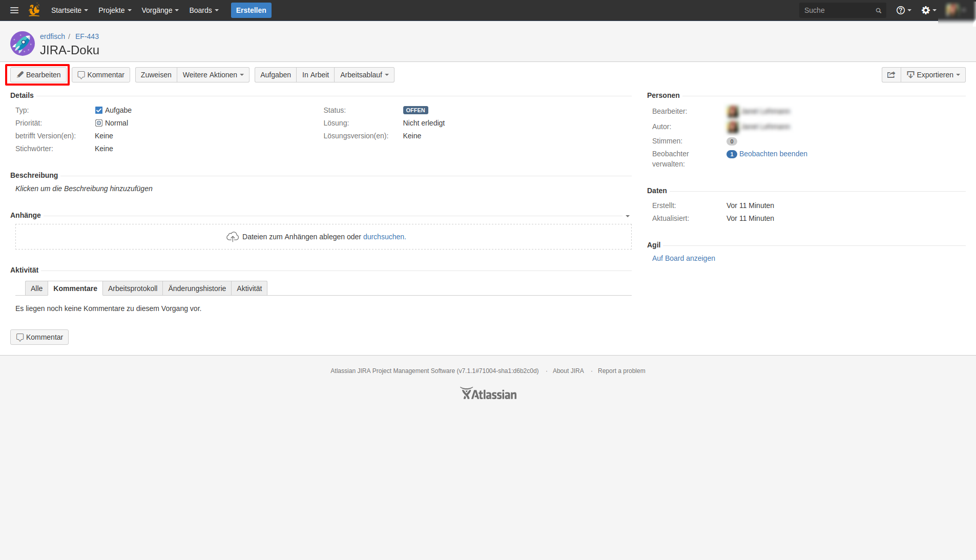
Task: Click the JIRA-Doku issue title
Action: tap(70, 50)
